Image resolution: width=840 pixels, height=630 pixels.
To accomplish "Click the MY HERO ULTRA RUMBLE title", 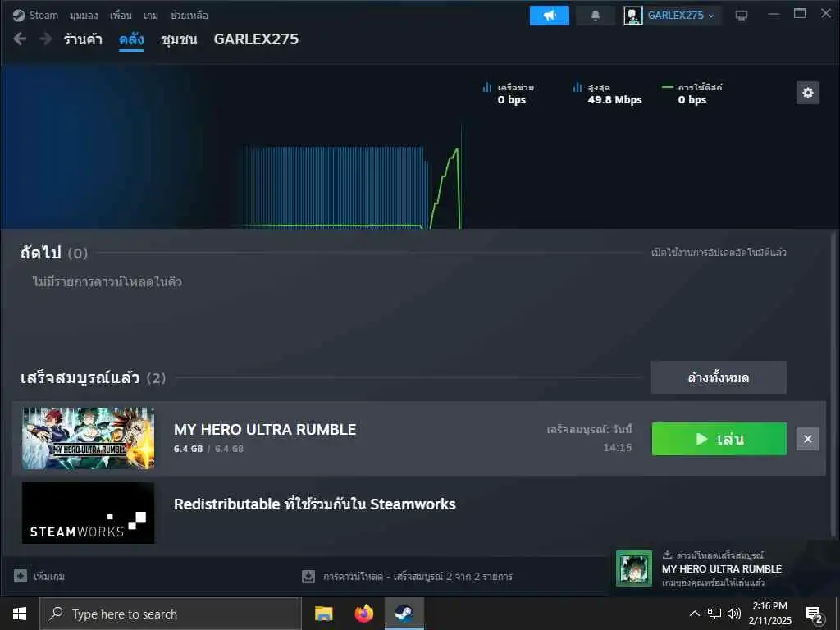I will tap(265, 429).
